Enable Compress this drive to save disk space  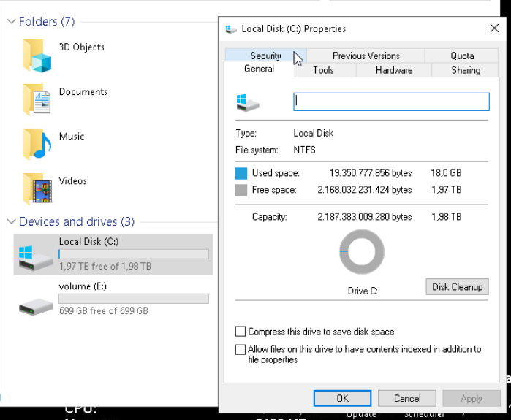point(241,332)
